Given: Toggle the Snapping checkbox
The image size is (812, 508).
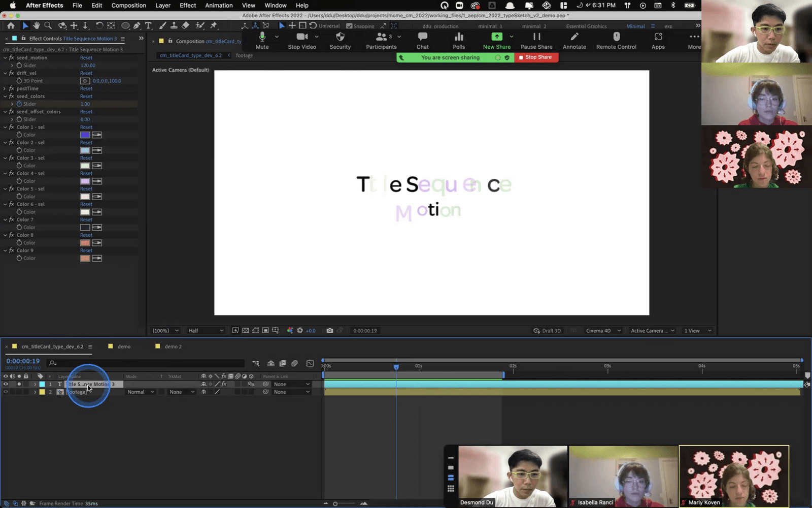Looking at the screenshot, I should click(349, 26).
